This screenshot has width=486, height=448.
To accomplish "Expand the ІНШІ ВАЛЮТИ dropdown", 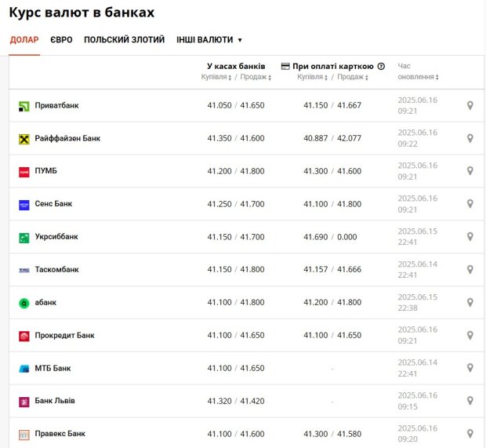I will click(x=209, y=40).
